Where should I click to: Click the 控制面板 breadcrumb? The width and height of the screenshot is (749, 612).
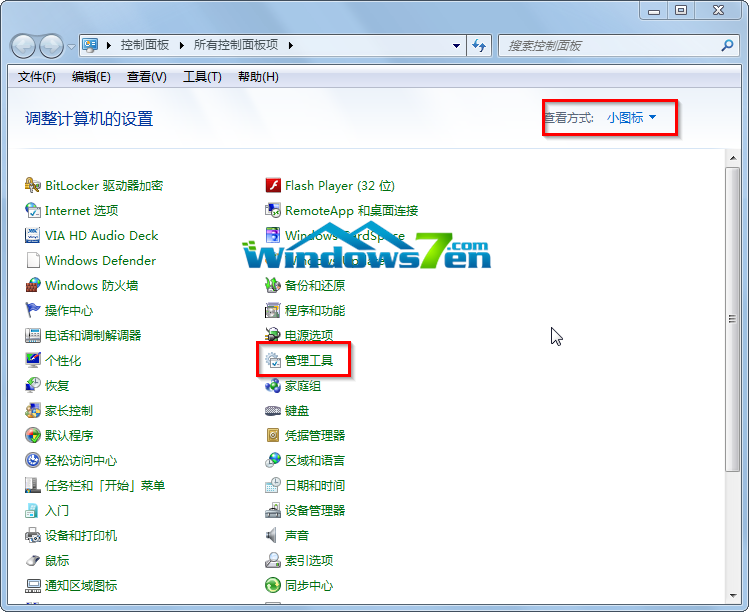pos(145,45)
